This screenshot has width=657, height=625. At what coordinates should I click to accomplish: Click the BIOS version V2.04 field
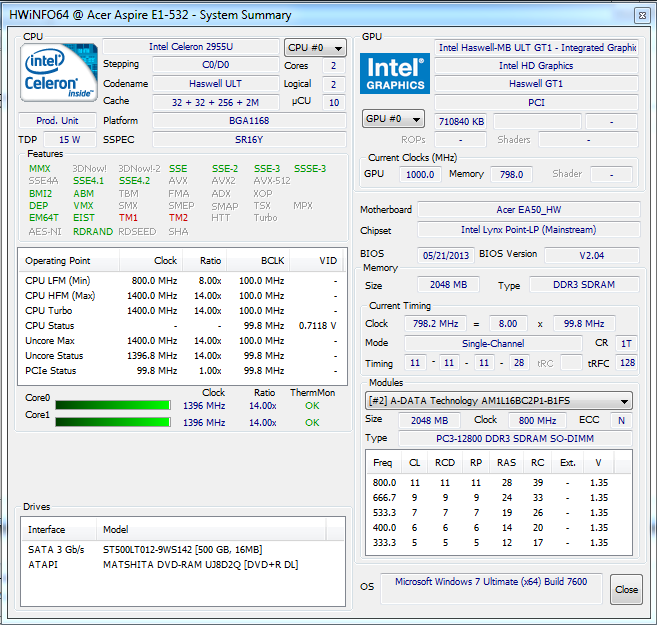point(592,255)
